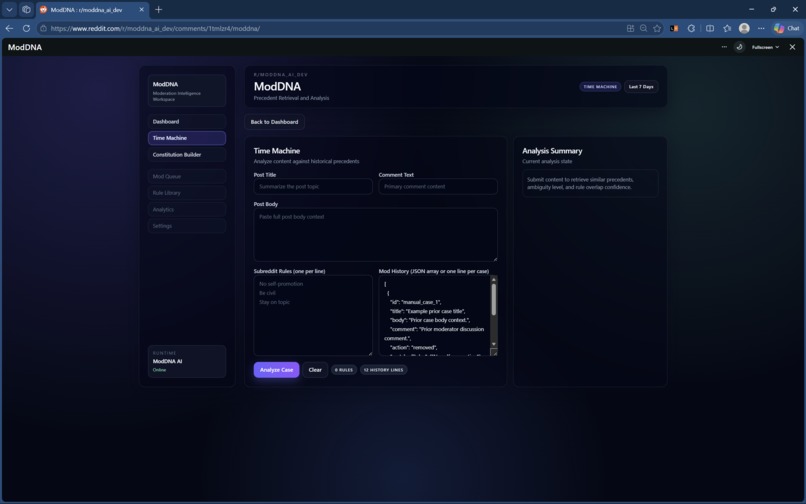Open the app available grid icon

[x=630, y=28]
